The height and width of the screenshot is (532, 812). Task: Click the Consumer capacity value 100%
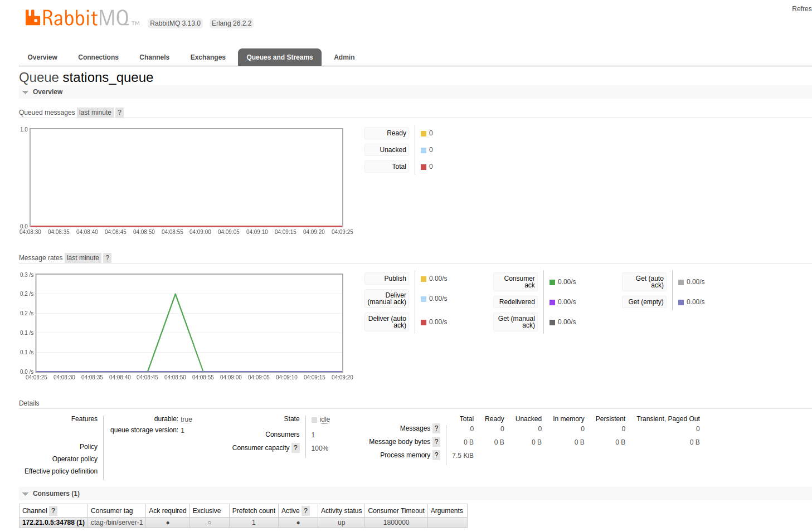320,448
